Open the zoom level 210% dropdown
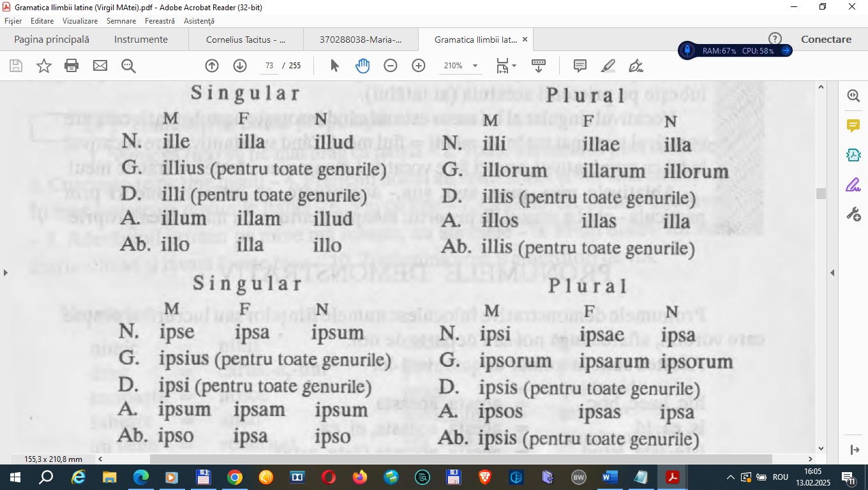868x490 pixels. 461,66
